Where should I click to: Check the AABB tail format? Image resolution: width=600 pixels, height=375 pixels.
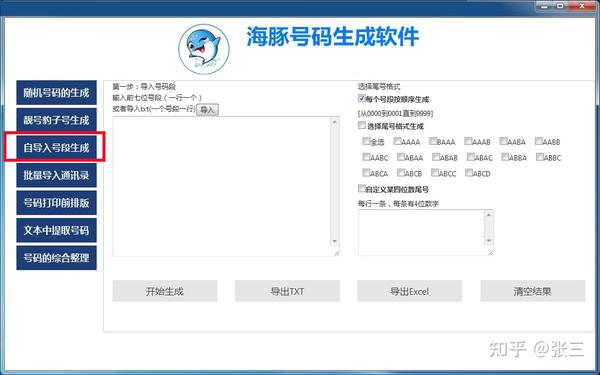point(538,141)
